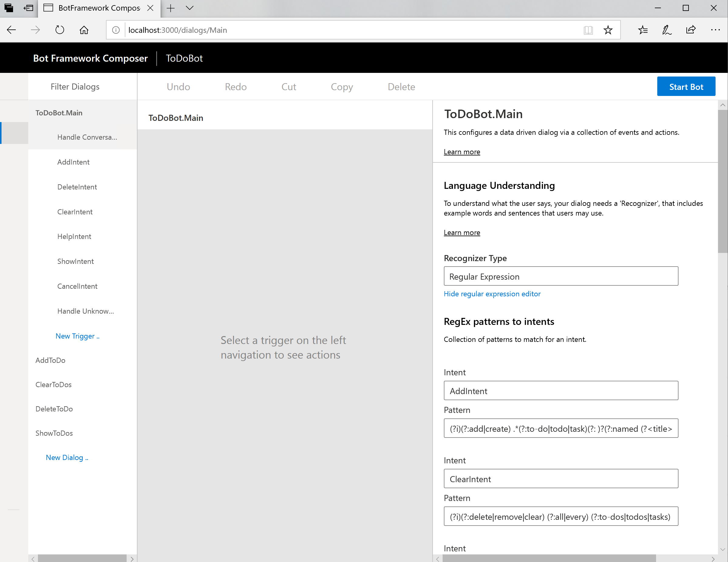
Task: Click the Back navigation arrow
Action: click(x=11, y=30)
